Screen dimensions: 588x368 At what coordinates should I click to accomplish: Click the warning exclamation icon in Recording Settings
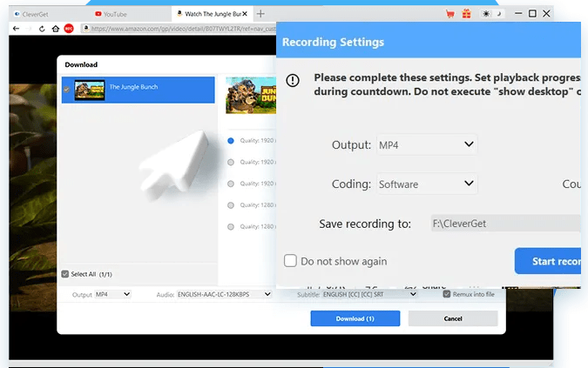click(x=293, y=80)
